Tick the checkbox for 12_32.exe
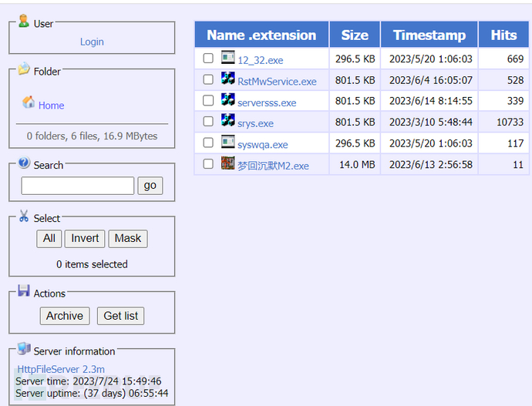Viewport: 532px width, 406px height. click(208, 59)
